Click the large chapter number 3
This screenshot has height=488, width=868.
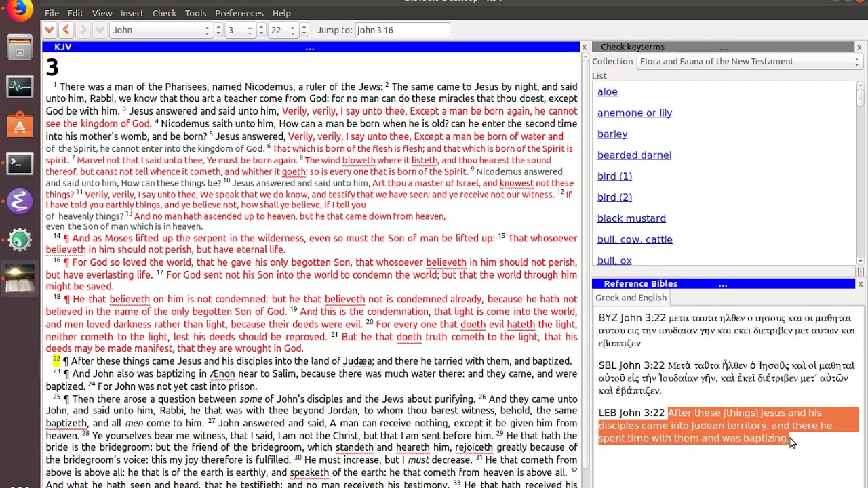pyautogui.click(x=52, y=67)
